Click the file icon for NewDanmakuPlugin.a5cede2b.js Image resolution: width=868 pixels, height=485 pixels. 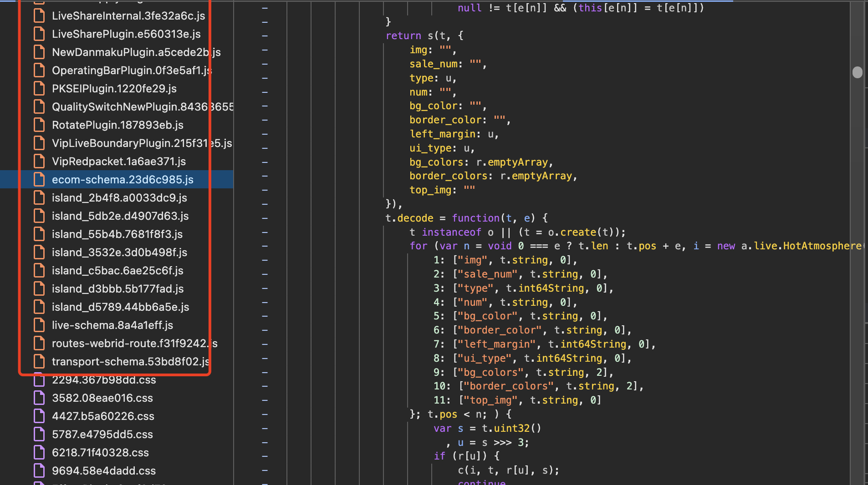(x=39, y=51)
